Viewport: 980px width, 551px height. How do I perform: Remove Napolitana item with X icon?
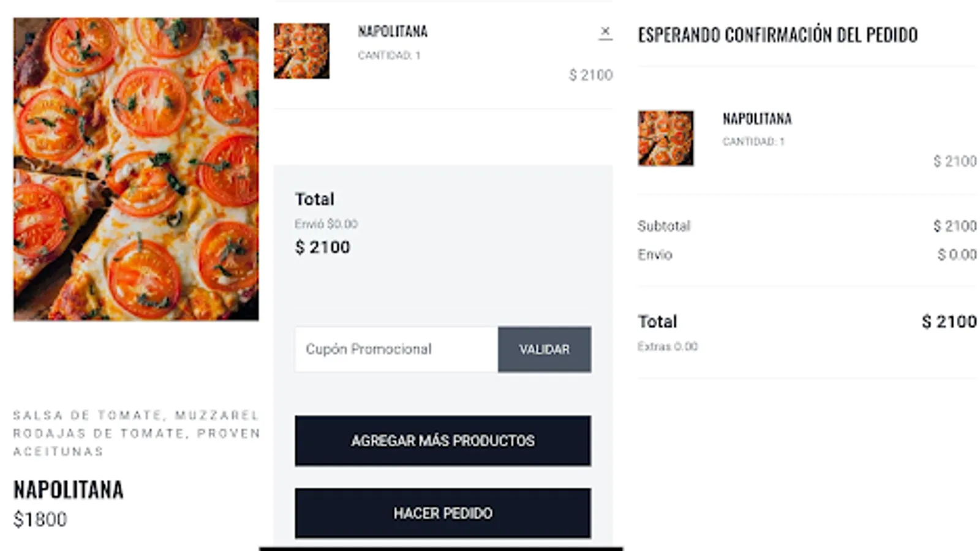click(605, 32)
